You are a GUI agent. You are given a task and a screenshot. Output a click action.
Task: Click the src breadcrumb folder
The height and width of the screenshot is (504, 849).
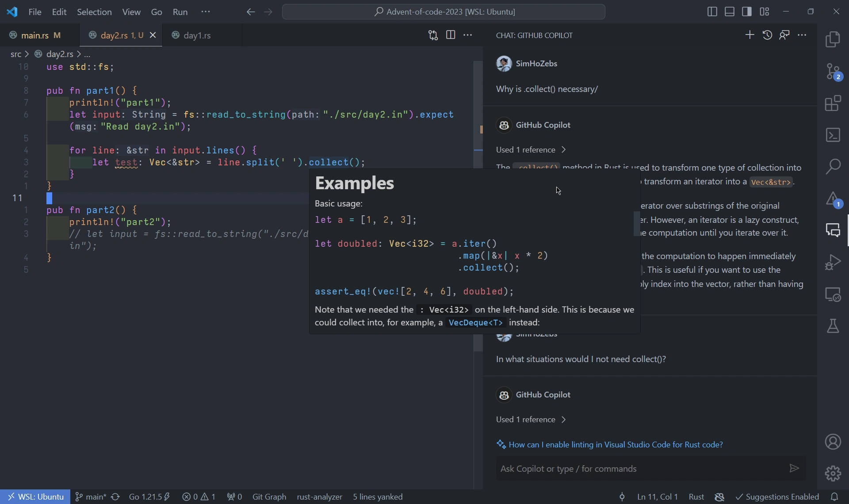(16, 54)
